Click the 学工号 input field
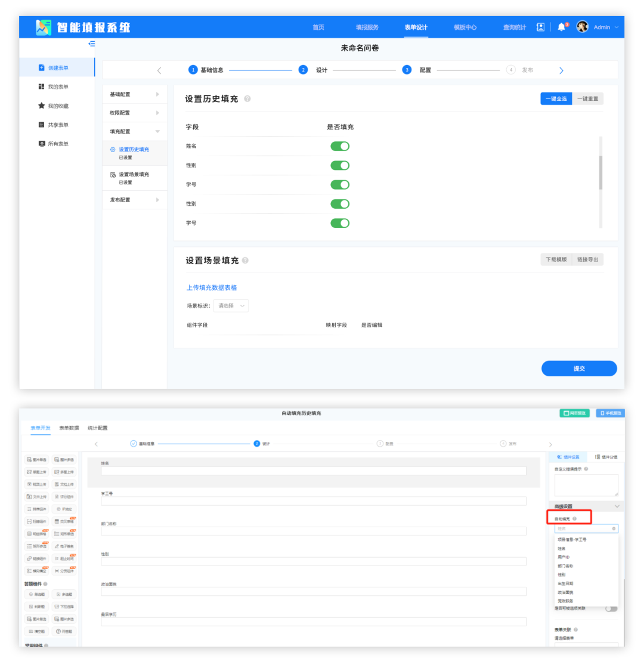The height and width of the screenshot is (662, 644). 314,501
